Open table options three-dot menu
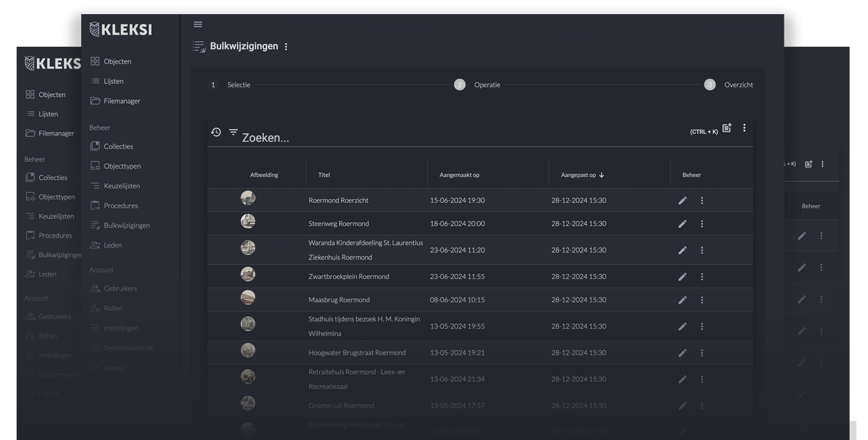This screenshot has width=868, height=440. tap(744, 128)
